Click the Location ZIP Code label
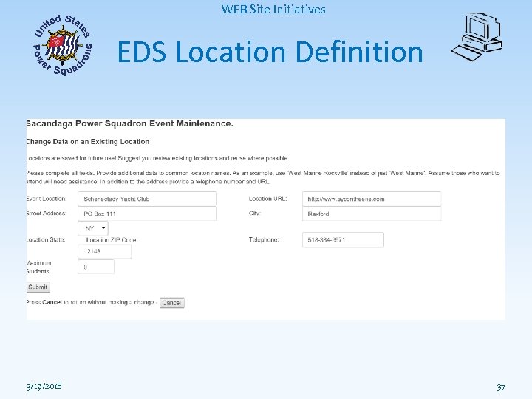The height and width of the screenshot is (399, 532). pos(112,240)
